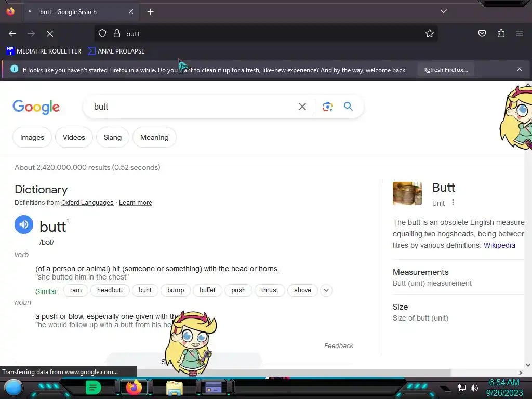This screenshot has width=532, height=399.
Task: Open the Firefox hamburger application menu
Action: coord(520,34)
